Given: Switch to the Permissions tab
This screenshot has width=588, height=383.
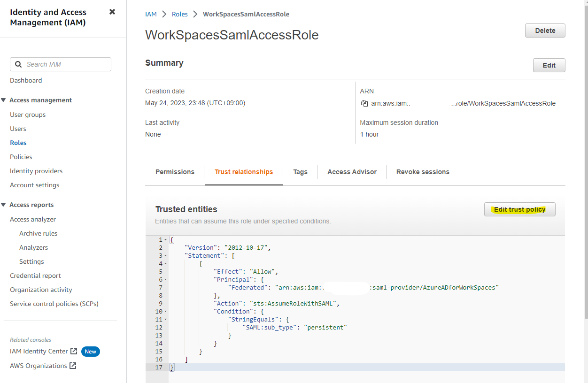Looking at the screenshot, I should click(x=175, y=172).
